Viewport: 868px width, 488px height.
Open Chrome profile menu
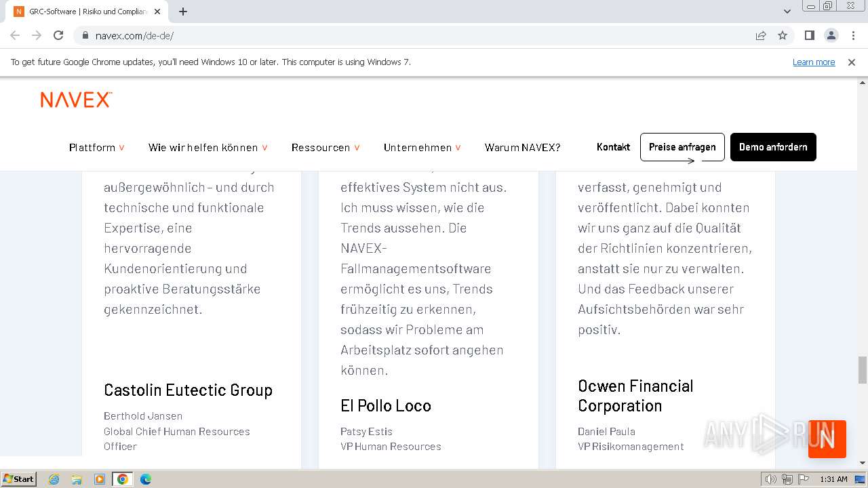[x=831, y=35]
